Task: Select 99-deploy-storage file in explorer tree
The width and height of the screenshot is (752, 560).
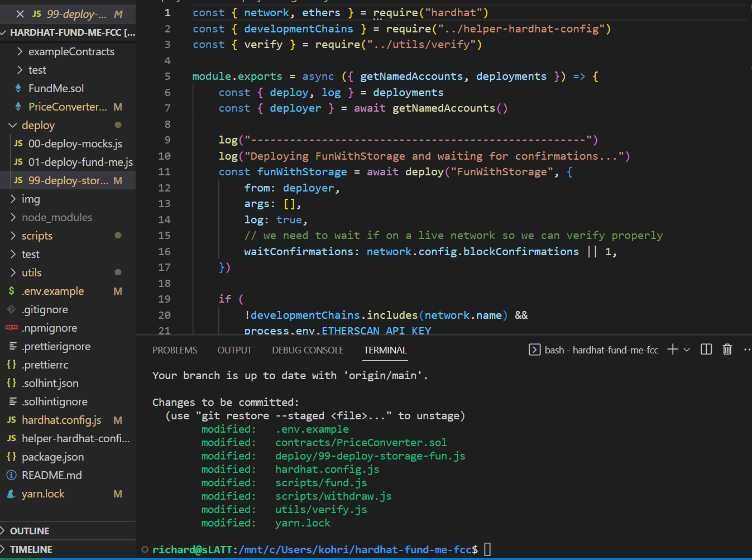Action: (68, 180)
